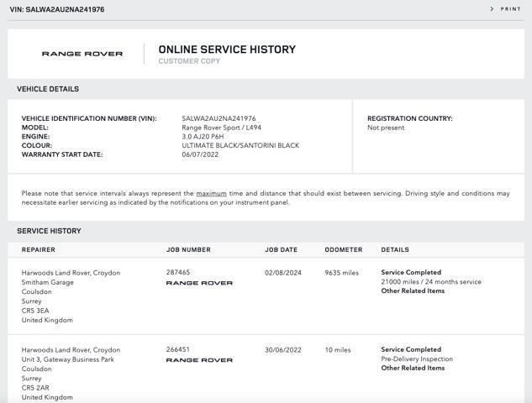Screen dimensions: 532x403
Task: Click the ODOMETER column header
Action: click(x=344, y=250)
